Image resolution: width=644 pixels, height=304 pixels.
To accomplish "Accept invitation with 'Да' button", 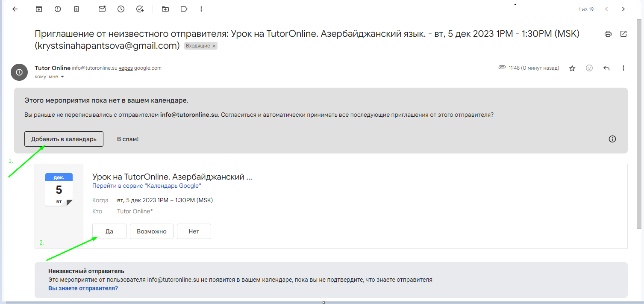I will tap(109, 231).
